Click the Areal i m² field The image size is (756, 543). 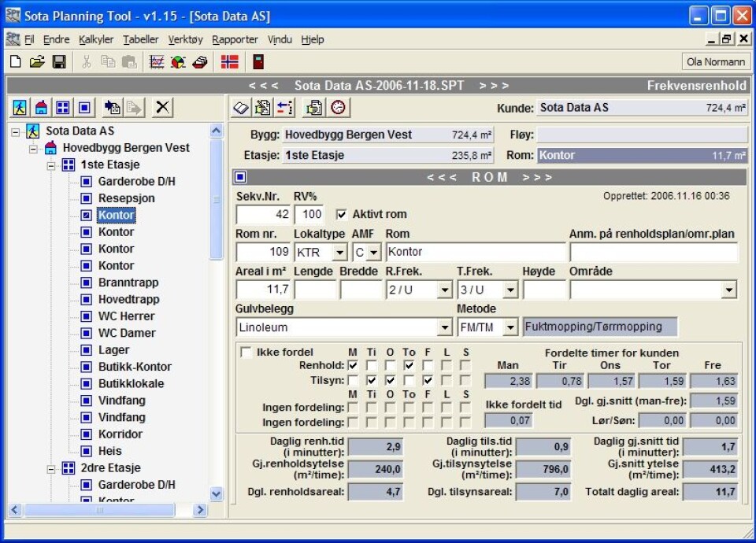[263, 290]
